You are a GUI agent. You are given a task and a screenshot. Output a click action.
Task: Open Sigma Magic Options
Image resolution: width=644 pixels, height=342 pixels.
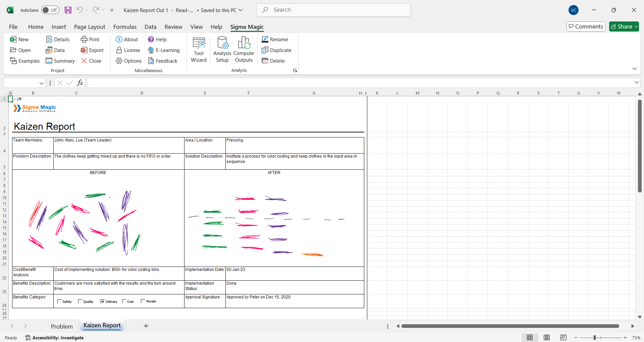click(x=129, y=61)
